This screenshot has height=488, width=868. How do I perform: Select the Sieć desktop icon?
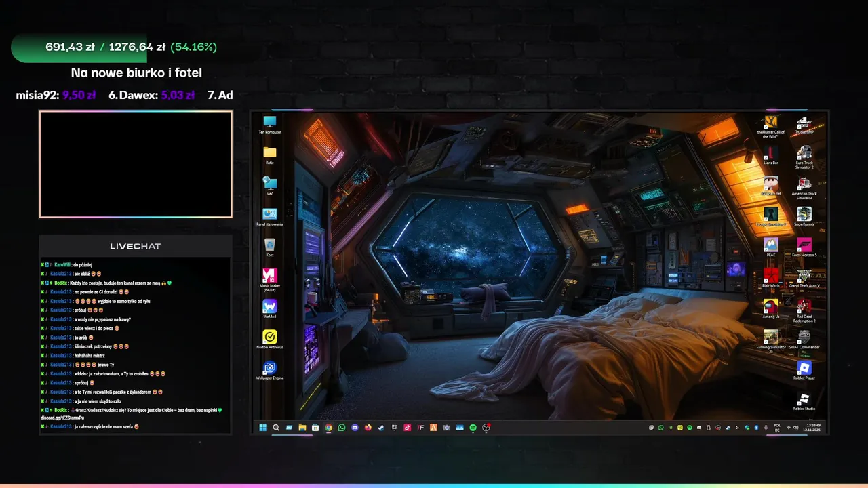click(269, 186)
